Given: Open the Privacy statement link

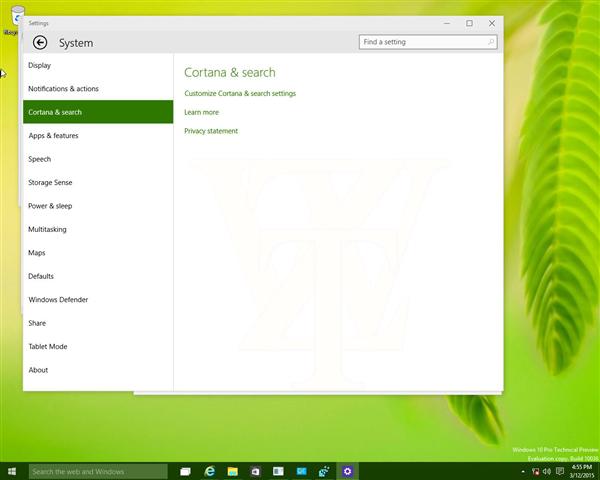Looking at the screenshot, I should [211, 131].
